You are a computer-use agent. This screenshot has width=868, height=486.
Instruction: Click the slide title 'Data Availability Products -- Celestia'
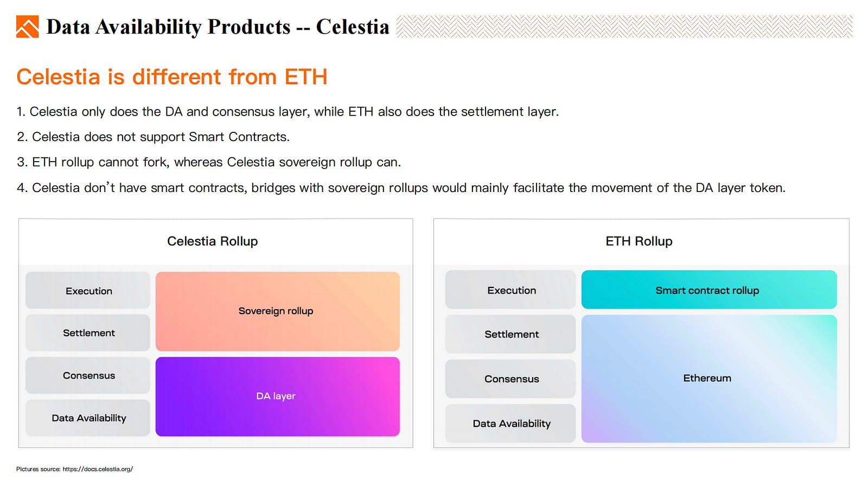(218, 27)
